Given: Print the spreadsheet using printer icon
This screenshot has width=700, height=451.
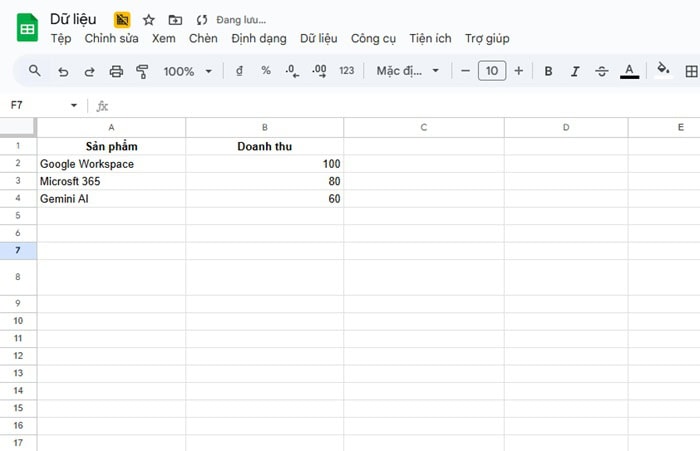Looking at the screenshot, I should [x=116, y=71].
